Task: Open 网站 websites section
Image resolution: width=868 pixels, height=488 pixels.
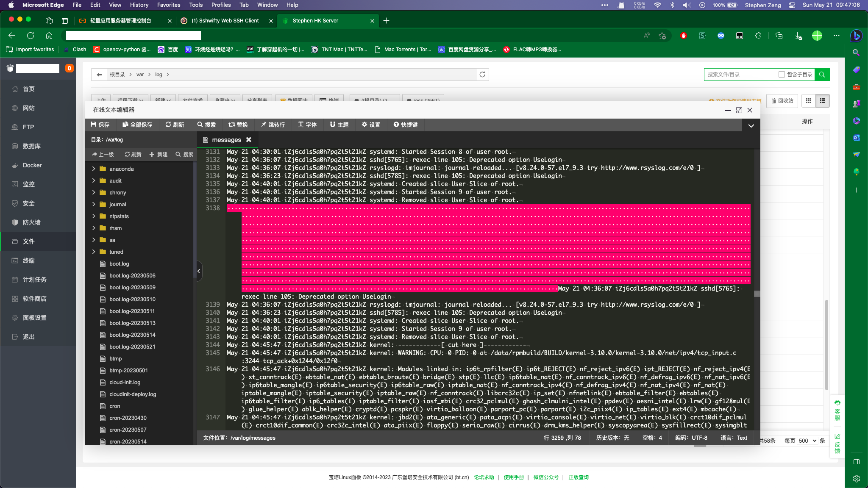Action: point(38,108)
